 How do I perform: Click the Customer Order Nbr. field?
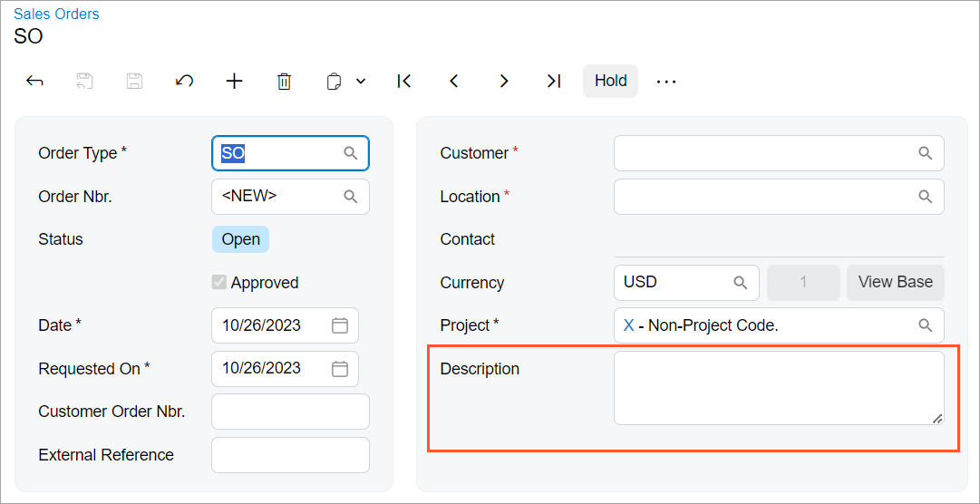pos(290,412)
